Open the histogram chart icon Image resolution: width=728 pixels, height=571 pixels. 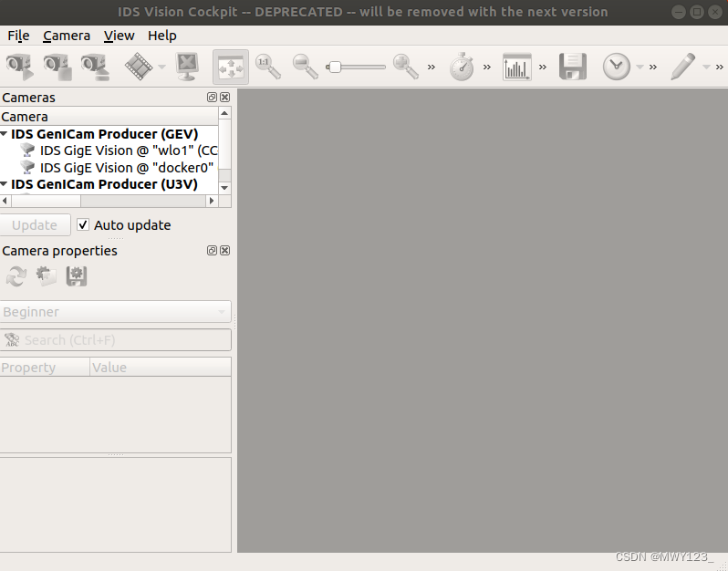click(x=516, y=67)
